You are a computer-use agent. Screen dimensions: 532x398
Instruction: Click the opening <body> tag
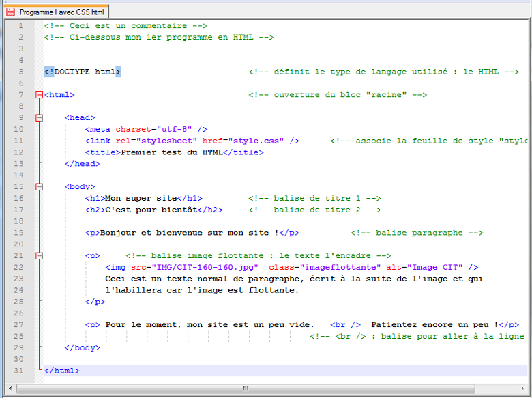click(80, 187)
